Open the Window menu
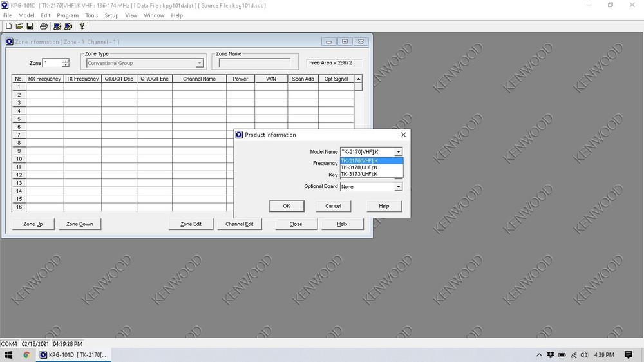The width and height of the screenshot is (644, 362). point(154,15)
